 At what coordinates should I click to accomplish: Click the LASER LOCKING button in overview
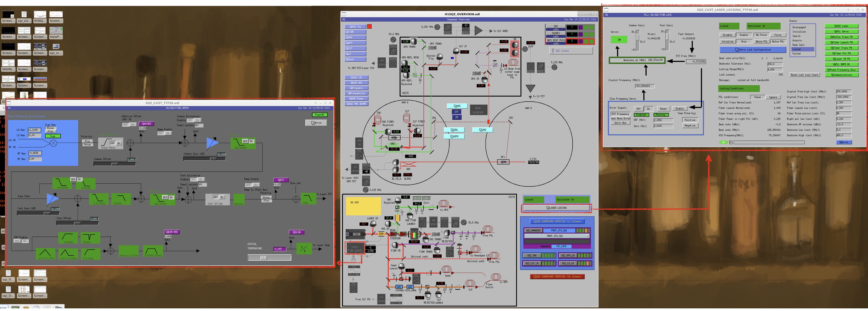point(556,208)
